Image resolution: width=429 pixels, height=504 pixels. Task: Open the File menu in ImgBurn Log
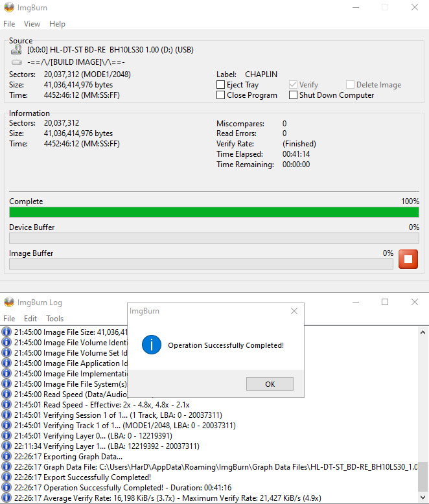click(9, 318)
